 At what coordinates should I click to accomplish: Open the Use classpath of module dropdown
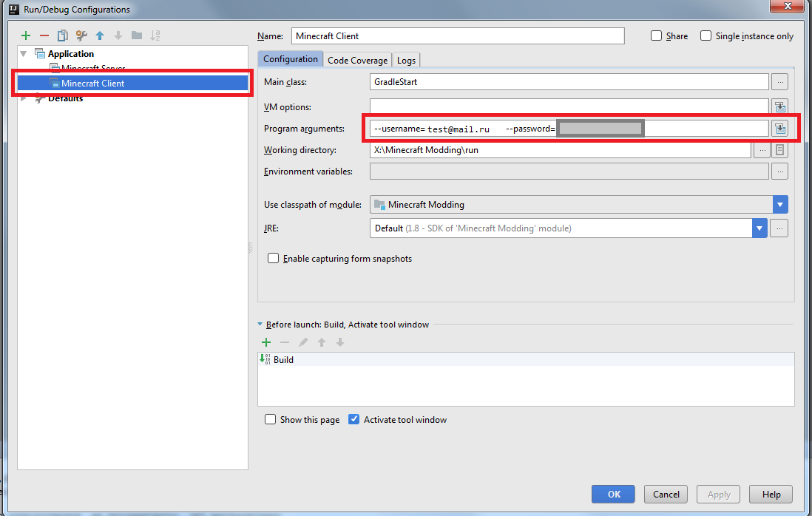point(780,205)
